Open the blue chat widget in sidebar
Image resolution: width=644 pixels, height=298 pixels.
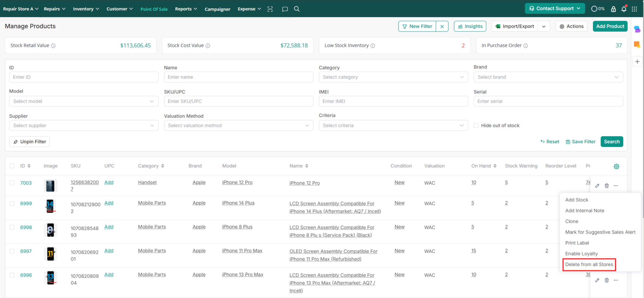click(637, 29)
